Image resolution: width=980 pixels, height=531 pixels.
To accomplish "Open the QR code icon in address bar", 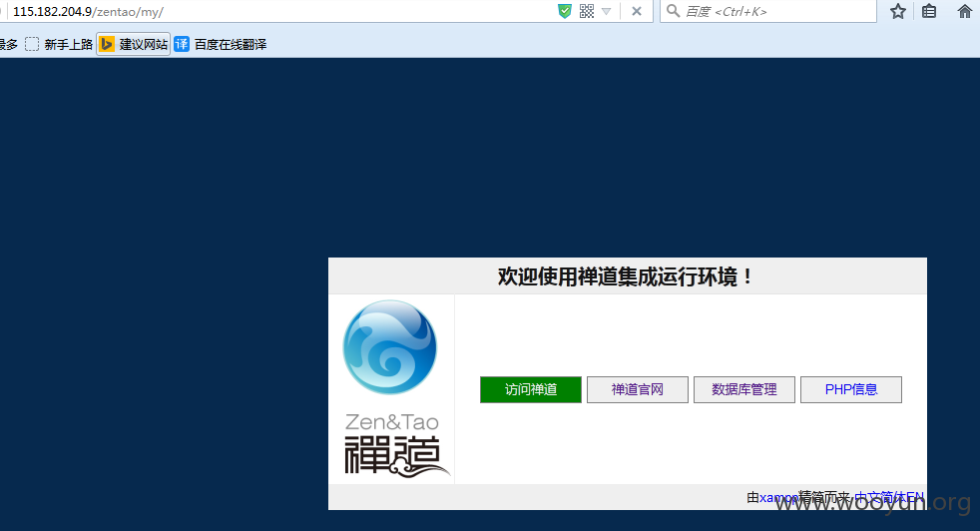I will pos(586,11).
